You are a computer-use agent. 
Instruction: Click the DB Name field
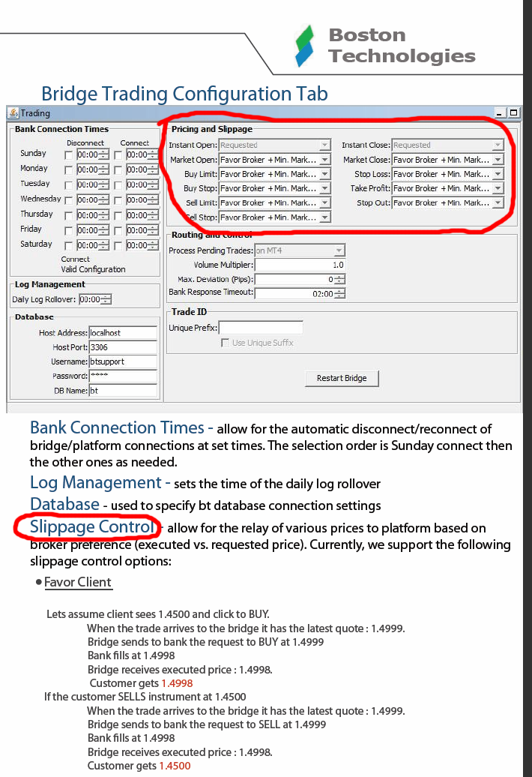click(123, 391)
